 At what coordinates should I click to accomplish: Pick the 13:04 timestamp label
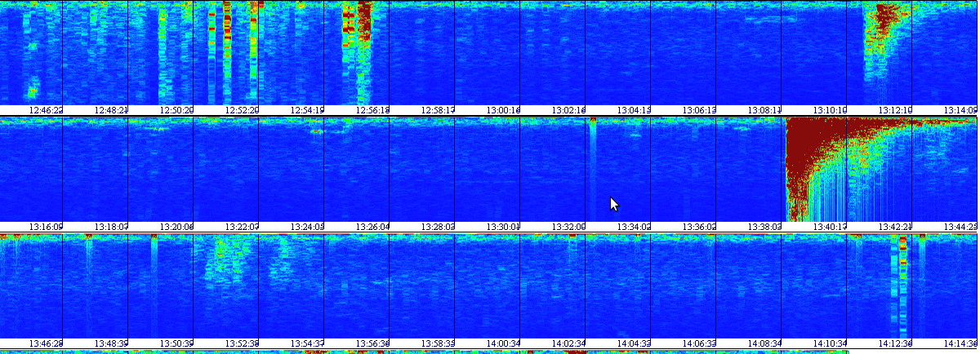[x=634, y=109]
